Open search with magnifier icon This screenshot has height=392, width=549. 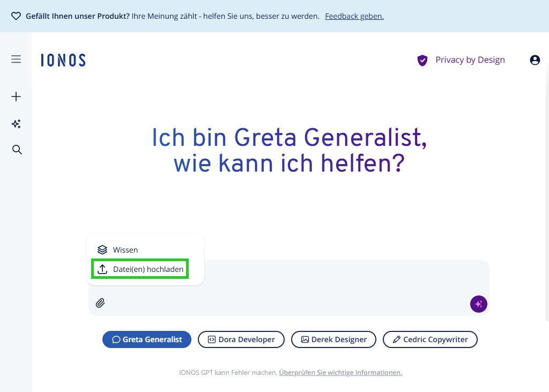click(17, 150)
